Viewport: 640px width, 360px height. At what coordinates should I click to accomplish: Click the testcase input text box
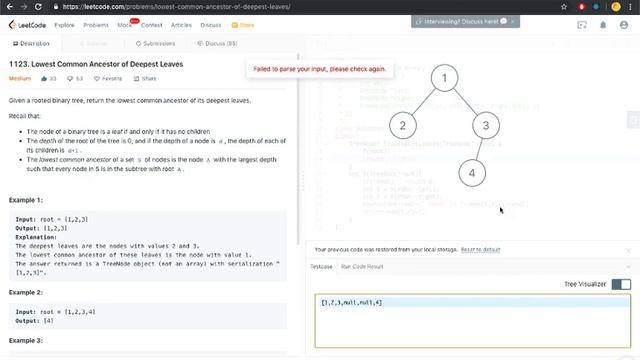point(472,321)
